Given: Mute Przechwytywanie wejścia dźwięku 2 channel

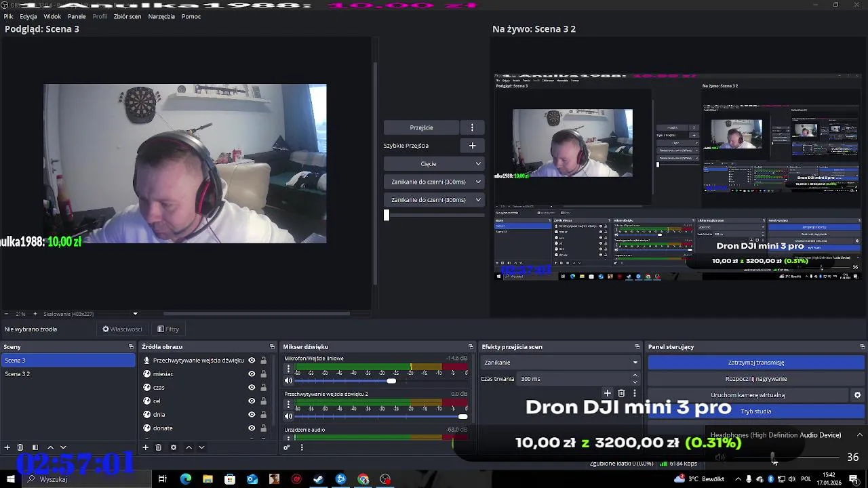Looking at the screenshot, I should click(x=288, y=416).
